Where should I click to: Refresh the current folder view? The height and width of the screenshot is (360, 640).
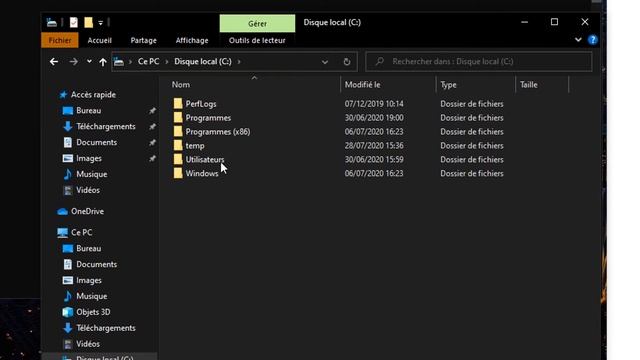coord(347,62)
